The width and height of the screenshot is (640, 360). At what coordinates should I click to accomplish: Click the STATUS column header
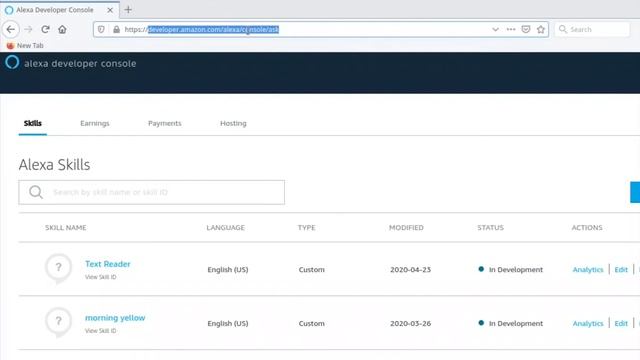pos(491,228)
